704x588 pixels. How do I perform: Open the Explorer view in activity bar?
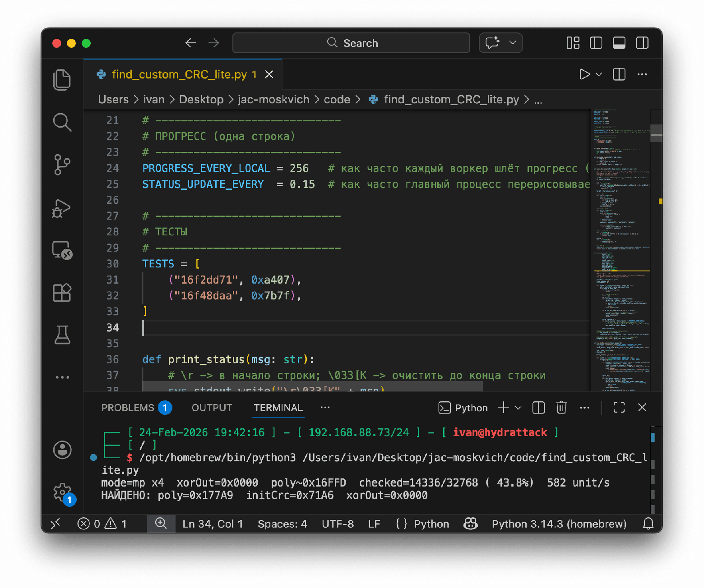pos(62,80)
